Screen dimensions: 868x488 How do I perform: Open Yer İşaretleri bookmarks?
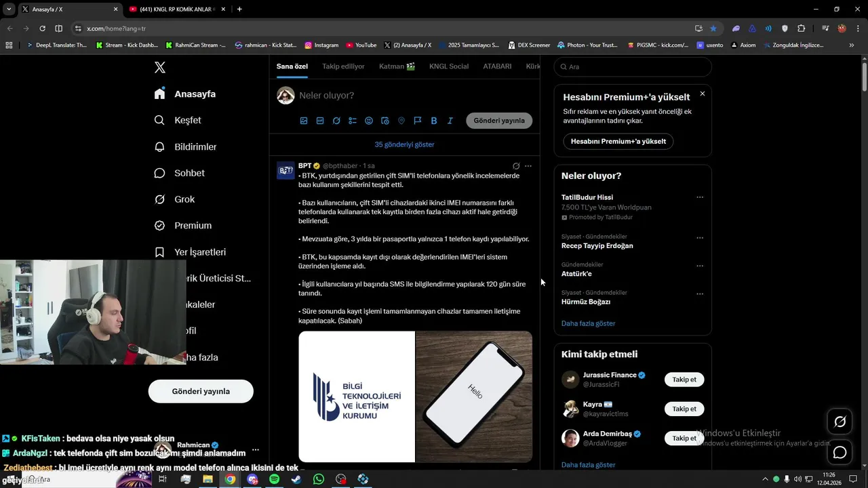190,252
